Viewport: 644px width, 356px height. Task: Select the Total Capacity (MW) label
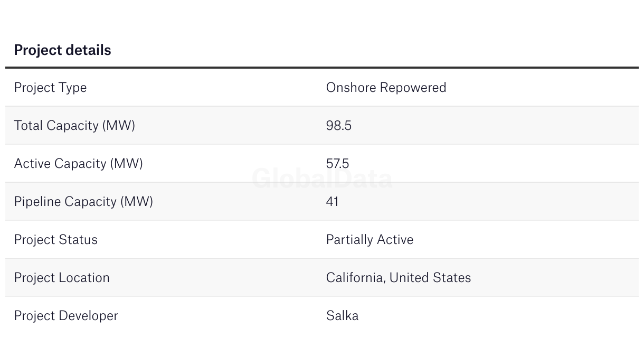[x=74, y=126]
